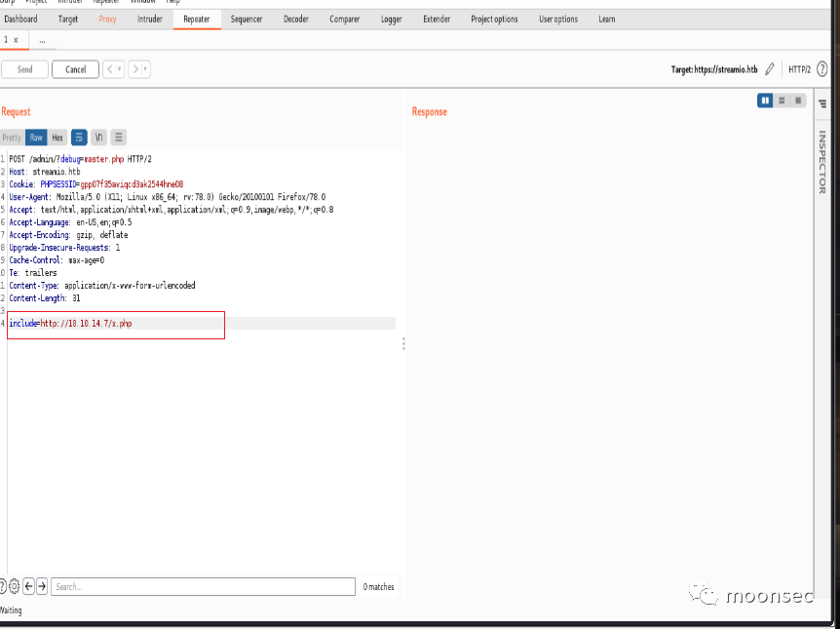Expand the Inspector panel icon
This screenshot has width=840, height=629.
(x=822, y=103)
